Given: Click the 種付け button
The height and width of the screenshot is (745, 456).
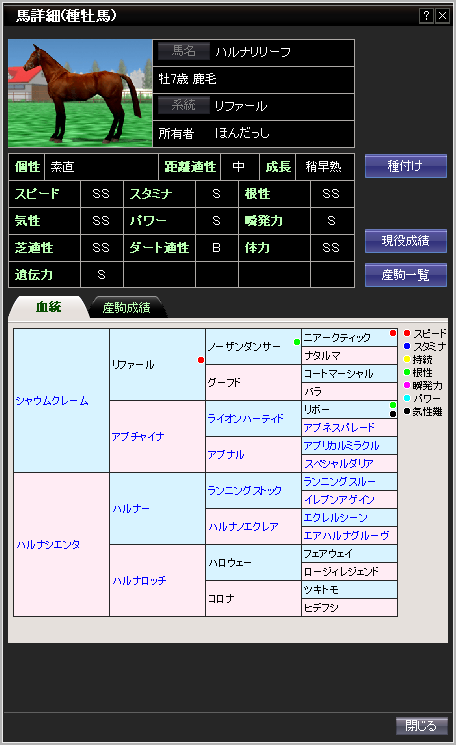Looking at the screenshot, I should click(x=406, y=166).
